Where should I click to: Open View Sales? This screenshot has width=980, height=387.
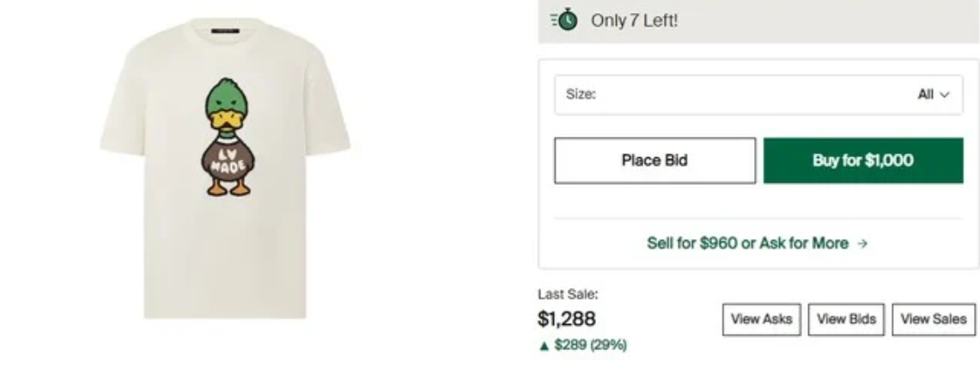pyautogui.click(x=933, y=319)
